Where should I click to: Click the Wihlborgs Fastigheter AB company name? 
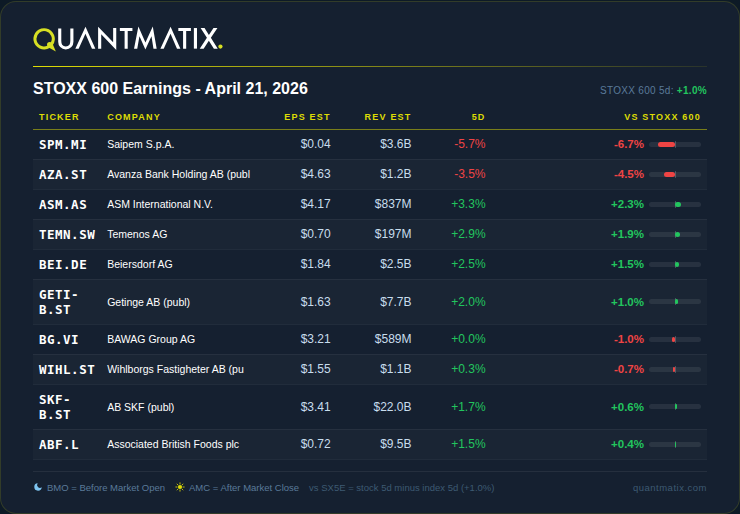[x=176, y=369]
